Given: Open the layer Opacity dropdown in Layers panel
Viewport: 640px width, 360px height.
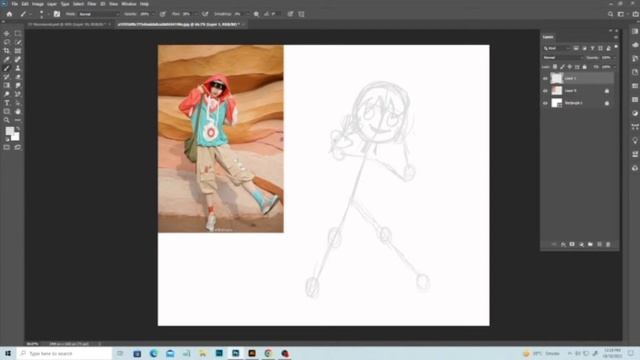Looking at the screenshot, I should coord(615,58).
